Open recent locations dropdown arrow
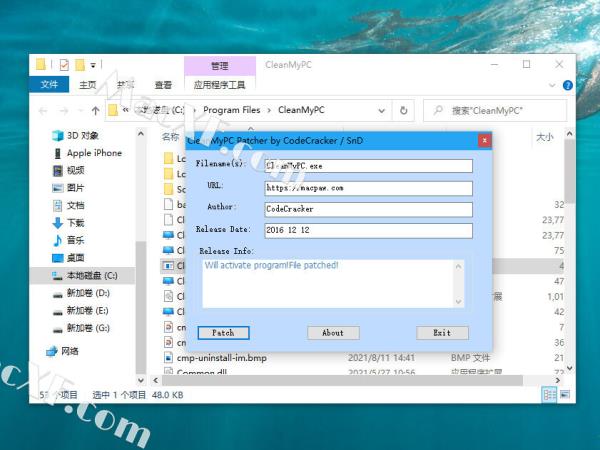Screen dimensions: 600x450 pos(80,111)
